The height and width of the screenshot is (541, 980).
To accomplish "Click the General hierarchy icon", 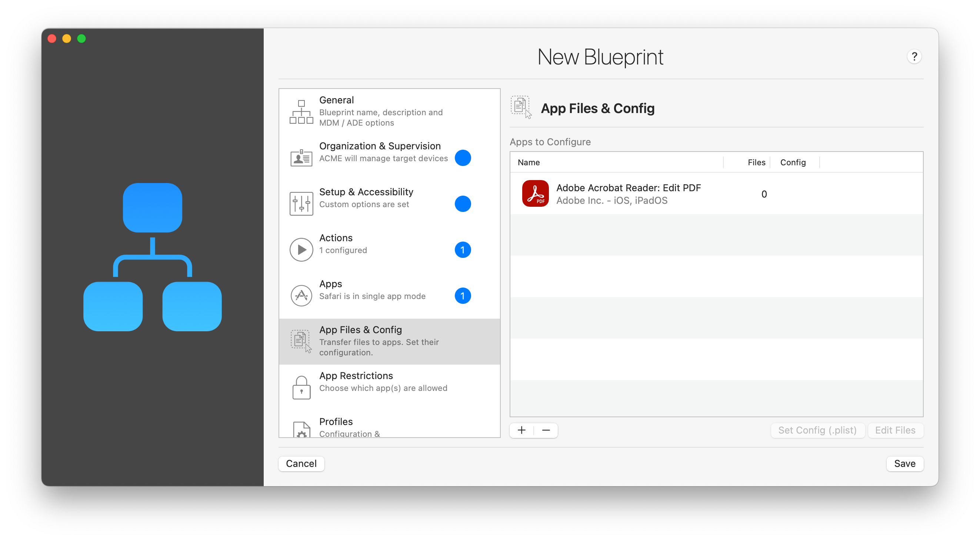I will [x=301, y=112].
